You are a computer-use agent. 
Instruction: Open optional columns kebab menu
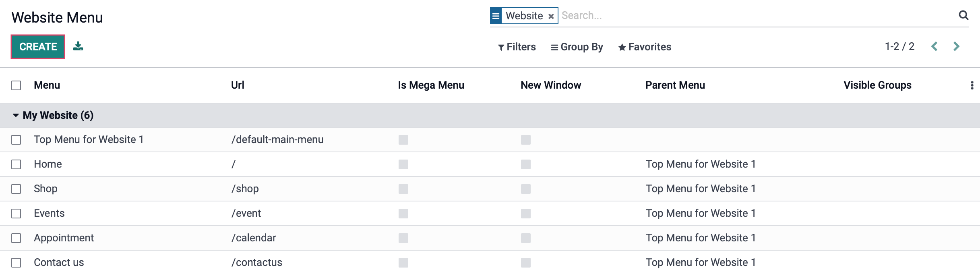(x=972, y=85)
